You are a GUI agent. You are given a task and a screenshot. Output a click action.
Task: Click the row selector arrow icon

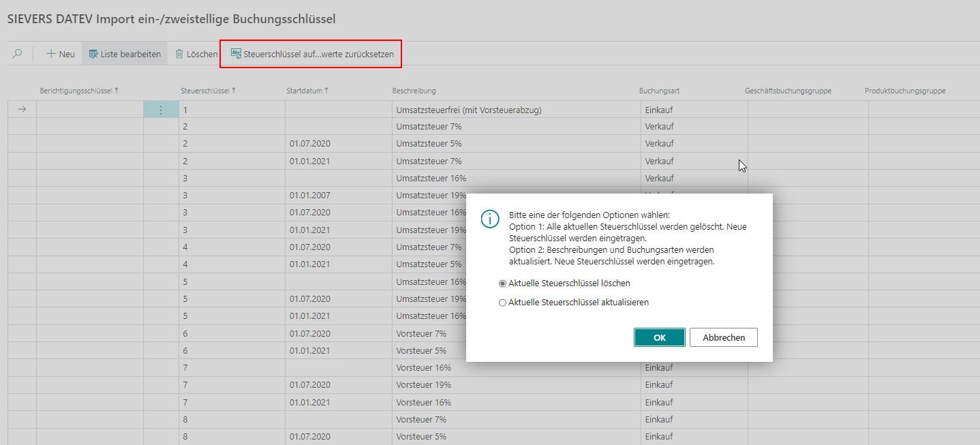click(x=22, y=110)
